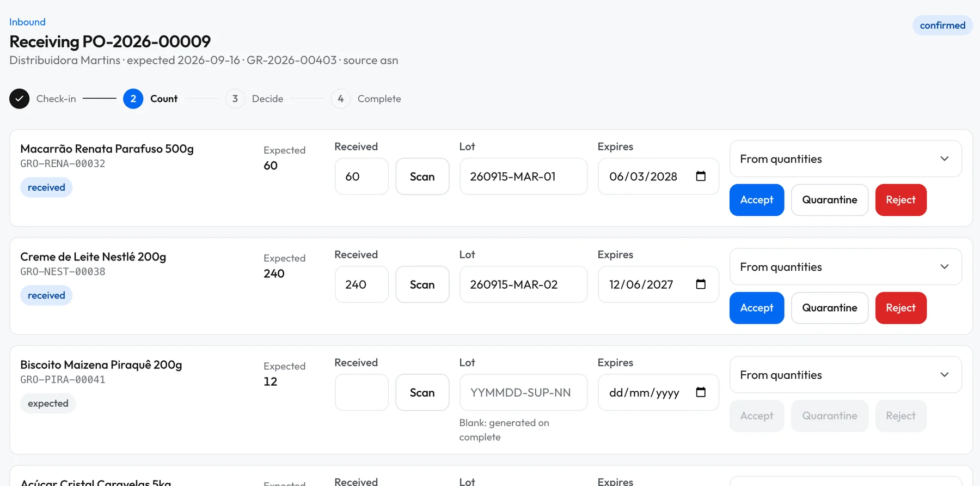980x486 pixels.
Task: Open From quantities dropdown for Biscoito Maizena
Action: (846, 374)
